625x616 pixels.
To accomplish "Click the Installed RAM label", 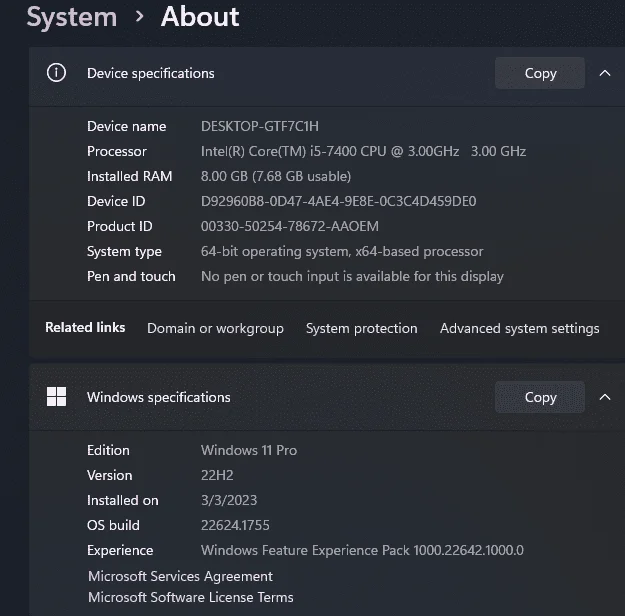I will 130,176.
